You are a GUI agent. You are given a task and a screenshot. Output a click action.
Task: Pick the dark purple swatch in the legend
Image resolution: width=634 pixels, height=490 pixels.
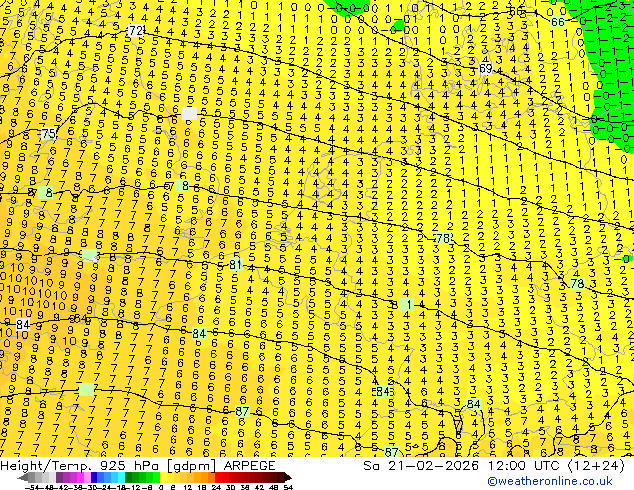tap(59, 478)
